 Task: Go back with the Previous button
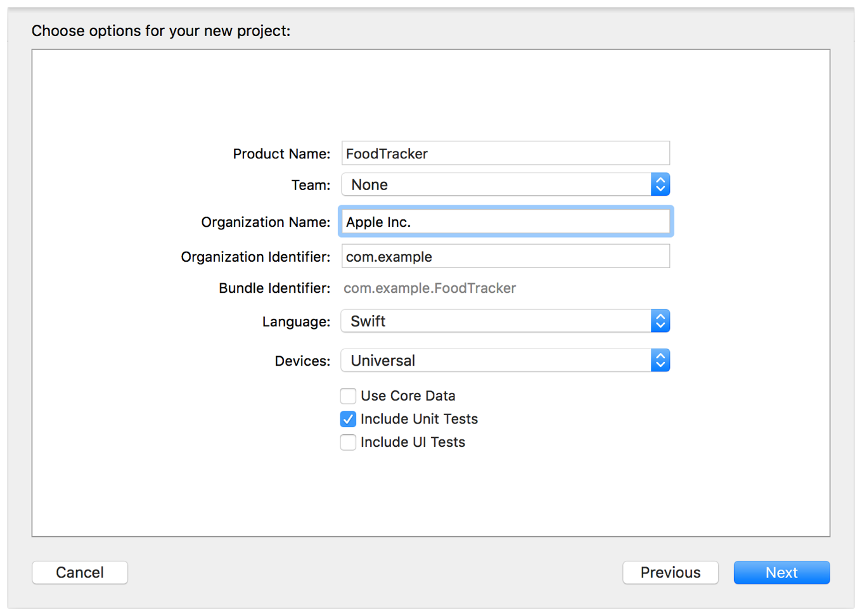click(670, 572)
